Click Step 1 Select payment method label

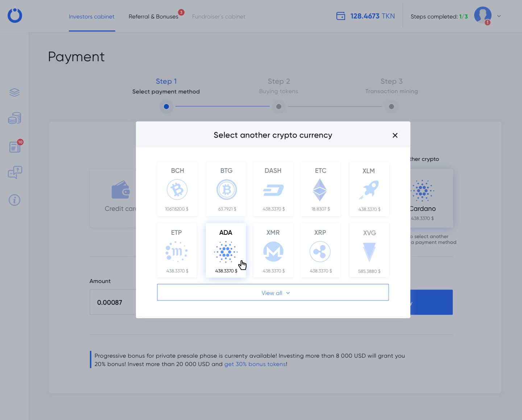pyautogui.click(x=166, y=86)
